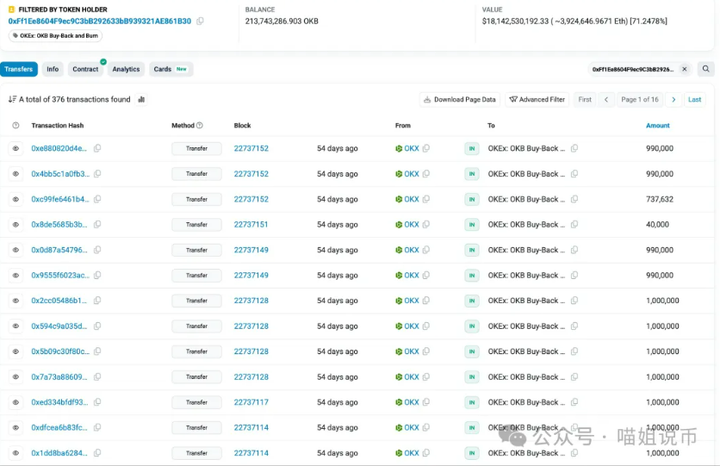720x466 pixels.
Task: Copy hash 0x4bb5c1a0fb3
Action: click(97, 174)
